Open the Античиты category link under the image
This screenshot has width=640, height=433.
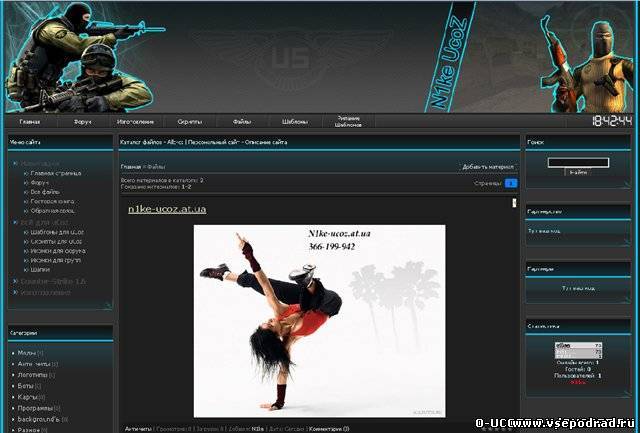coord(138,429)
